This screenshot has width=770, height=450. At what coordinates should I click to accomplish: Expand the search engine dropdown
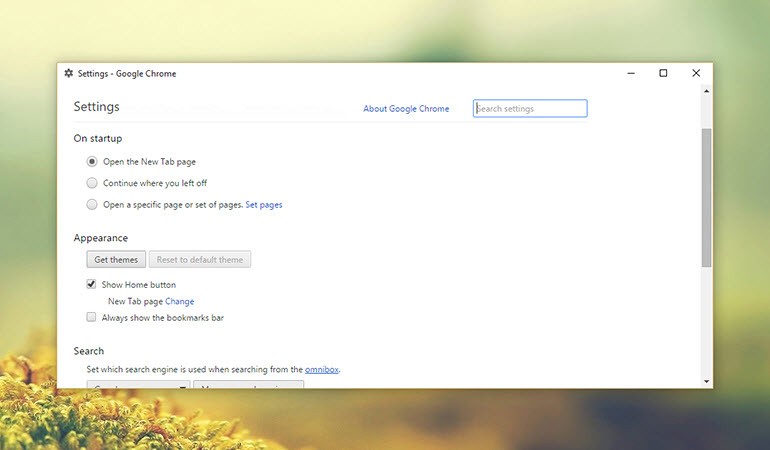pos(138,384)
